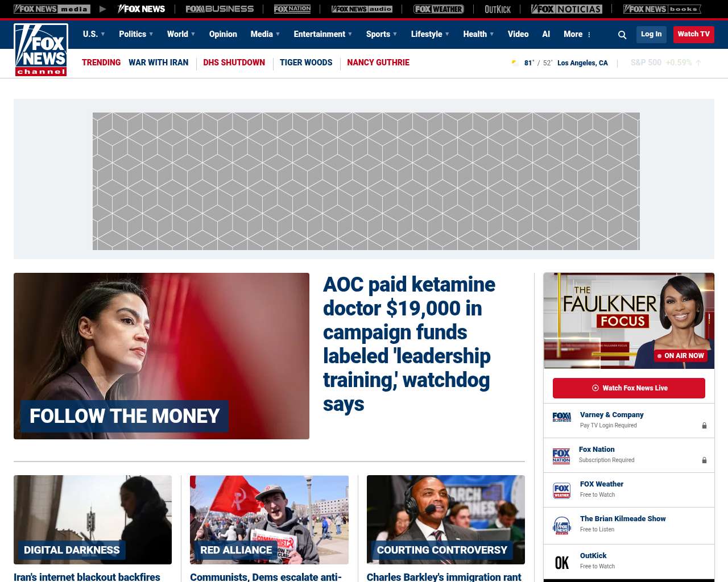Viewport: 728px width, 582px height.
Task: Open Courting Controversy story thumbnail
Action: coord(446,519)
